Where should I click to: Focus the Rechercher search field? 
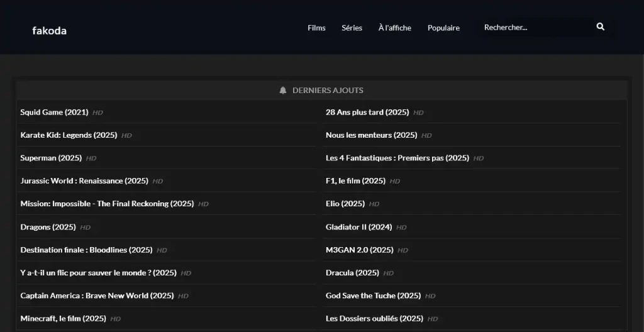[x=536, y=28]
